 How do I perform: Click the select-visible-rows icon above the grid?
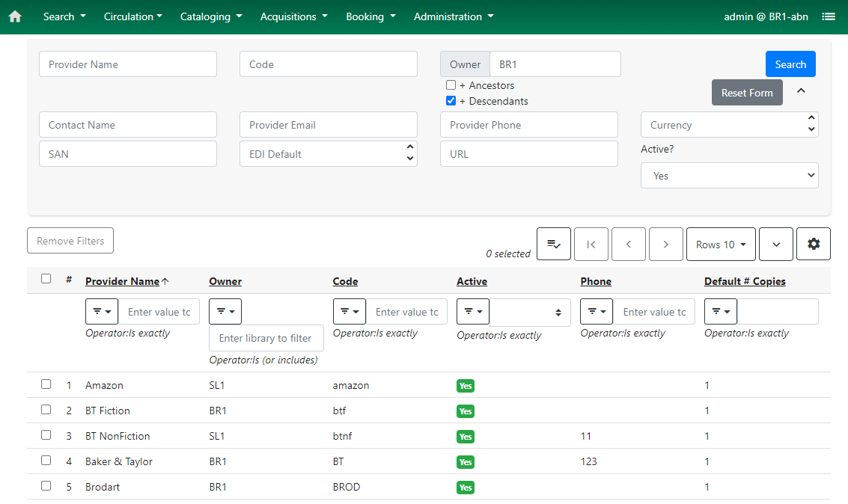tap(554, 244)
